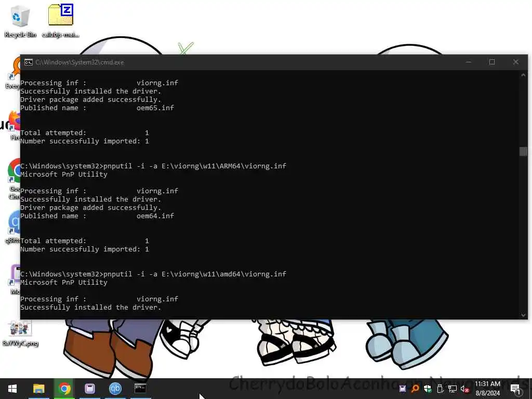Open the network status tray icon
532x399 pixels.
pyautogui.click(x=453, y=389)
